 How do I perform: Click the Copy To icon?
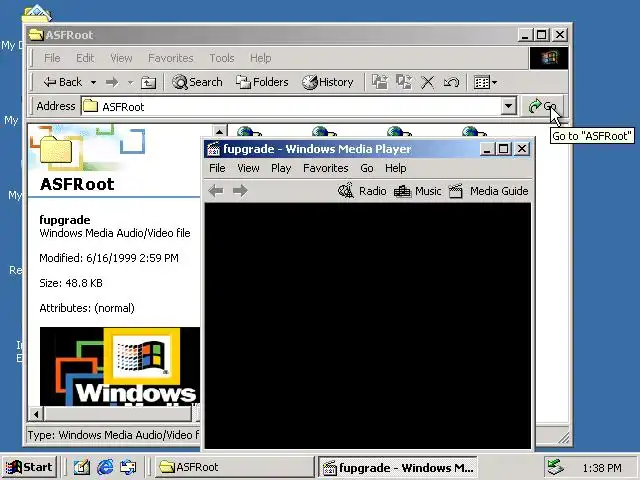coord(404,82)
